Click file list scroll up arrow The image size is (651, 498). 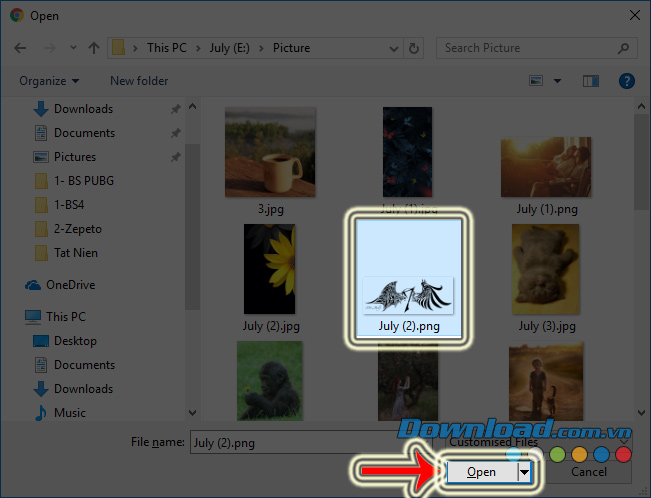pyautogui.click(x=641, y=107)
